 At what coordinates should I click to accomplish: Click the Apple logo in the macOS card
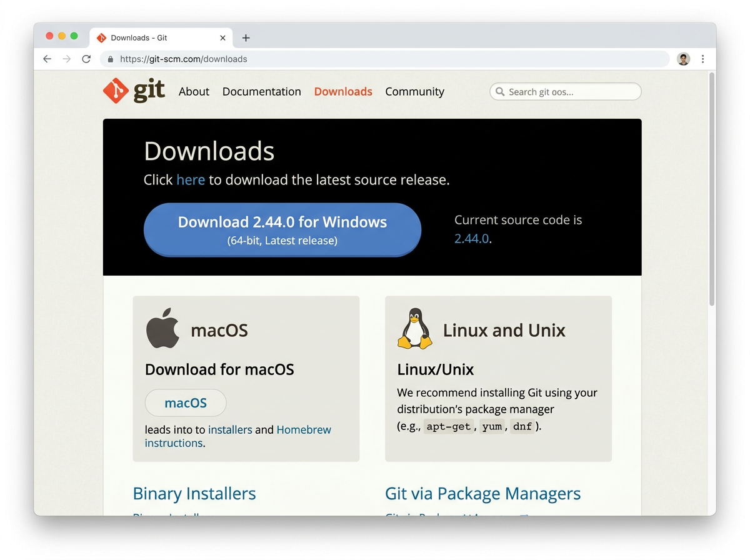click(x=162, y=327)
